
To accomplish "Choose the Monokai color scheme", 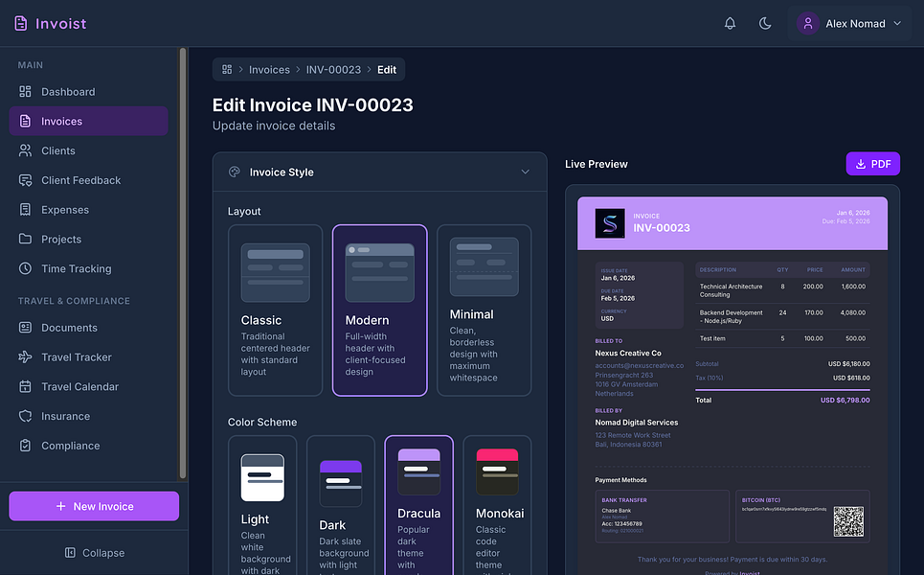I will point(497,505).
